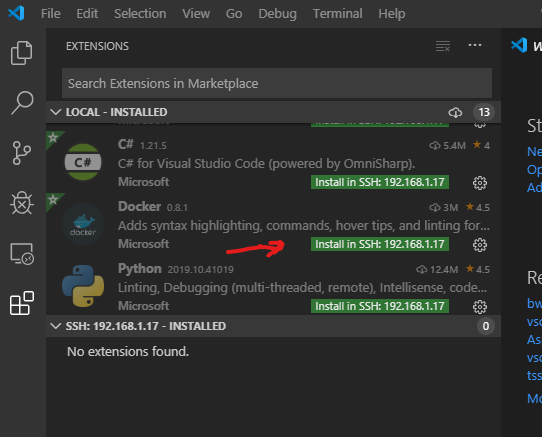Open the Explorer view in activity bar

click(21, 53)
